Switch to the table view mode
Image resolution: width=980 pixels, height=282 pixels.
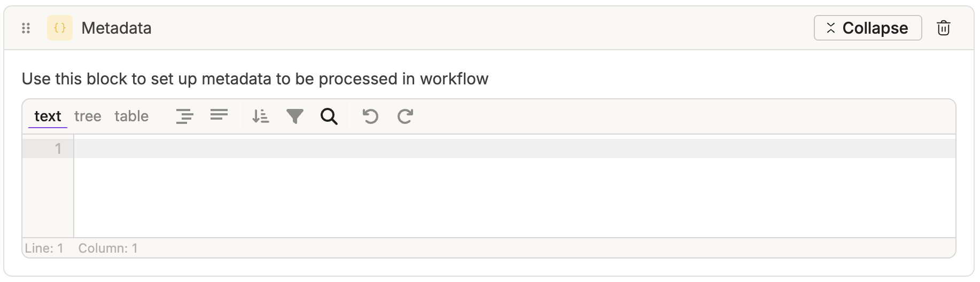pos(131,116)
